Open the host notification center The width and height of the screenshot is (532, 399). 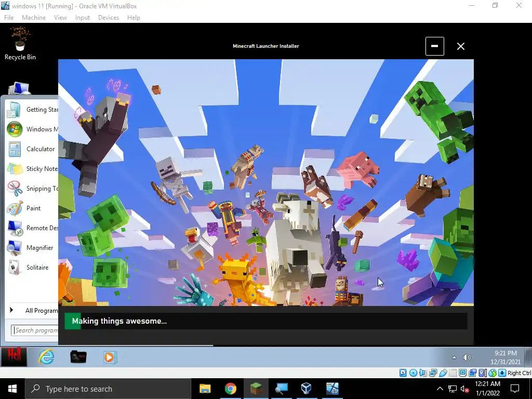pyautogui.click(x=515, y=389)
